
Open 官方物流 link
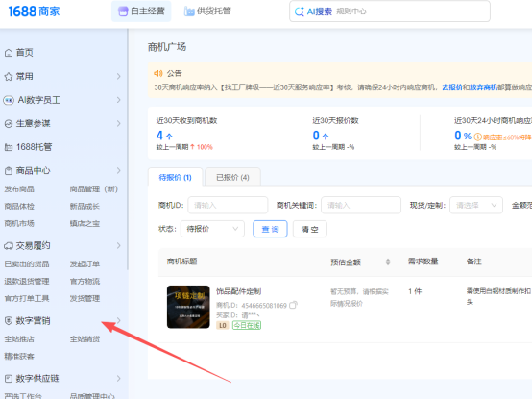[x=85, y=281]
